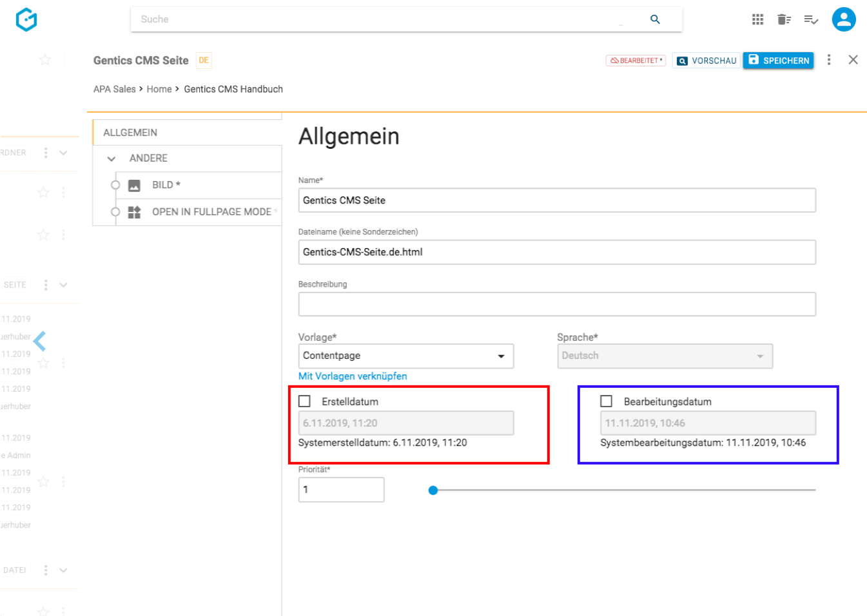Image resolution: width=867 pixels, height=616 pixels.
Task: Click the Bearbeitet status badge
Action: [636, 61]
